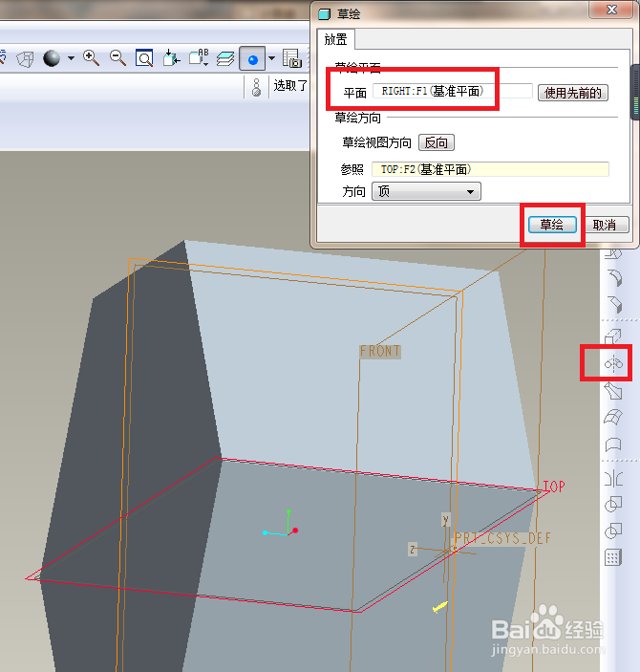The height and width of the screenshot is (672, 640).
Task: Click the spin center axes in viewport
Action: 281,524
